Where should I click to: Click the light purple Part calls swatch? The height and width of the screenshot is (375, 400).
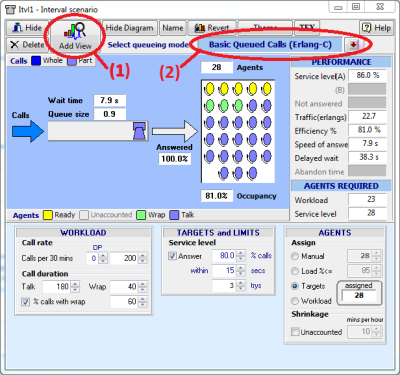pyautogui.click(x=72, y=61)
